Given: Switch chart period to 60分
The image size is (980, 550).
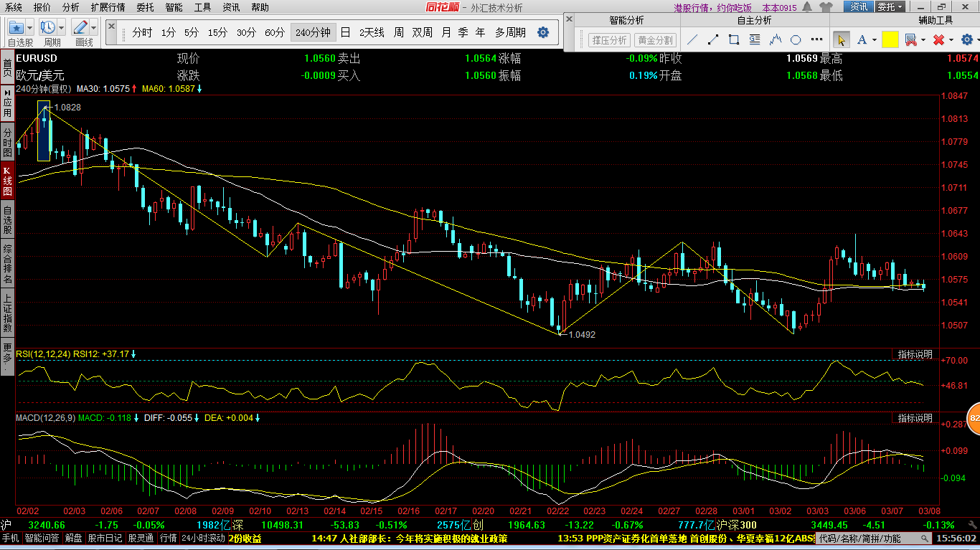Looking at the screenshot, I should (x=275, y=32).
